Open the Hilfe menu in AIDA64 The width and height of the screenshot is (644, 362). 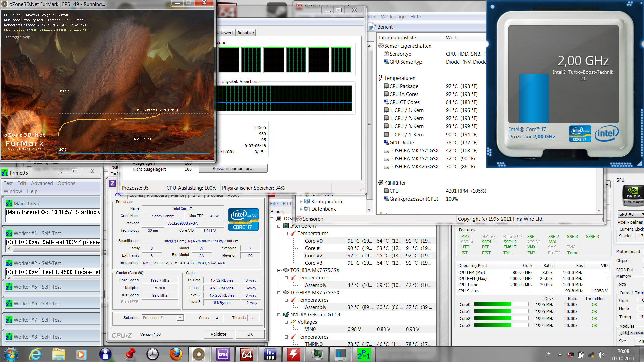pyautogui.click(x=416, y=17)
